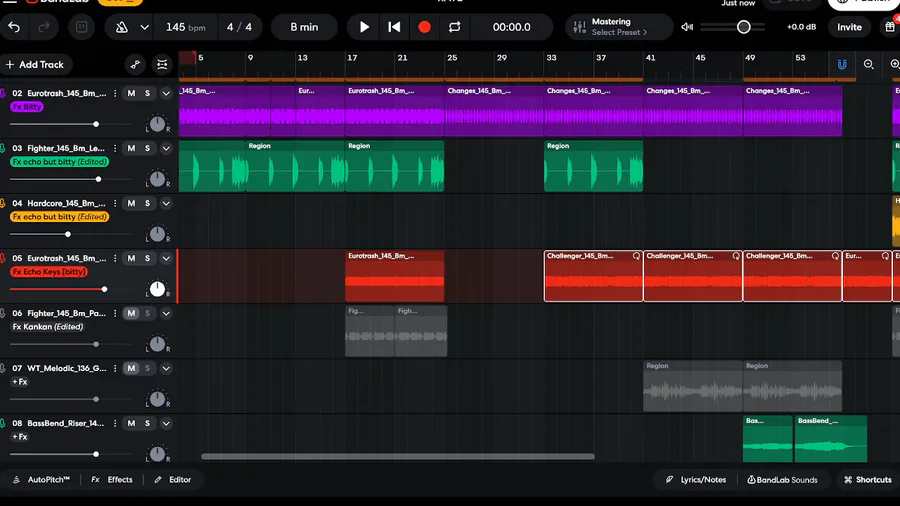Open the Mastering Select Preset menu
The height and width of the screenshot is (506, 900).
tap(619, 27)
